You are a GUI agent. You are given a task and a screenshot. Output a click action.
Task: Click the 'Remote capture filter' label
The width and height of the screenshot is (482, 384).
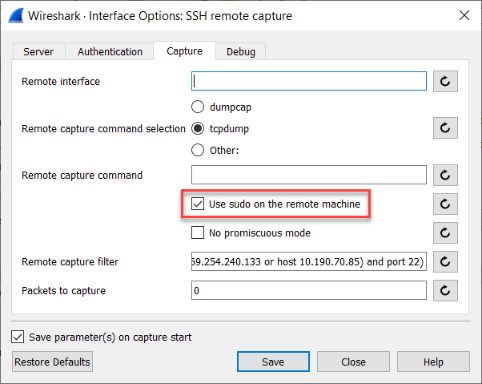pos(70,262)
